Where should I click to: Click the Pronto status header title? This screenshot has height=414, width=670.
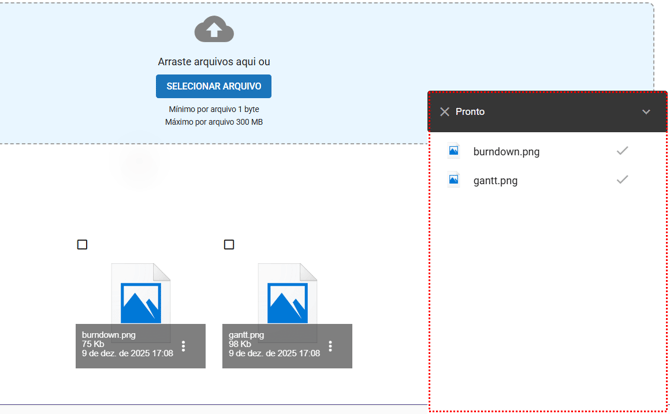click(470, 112)
